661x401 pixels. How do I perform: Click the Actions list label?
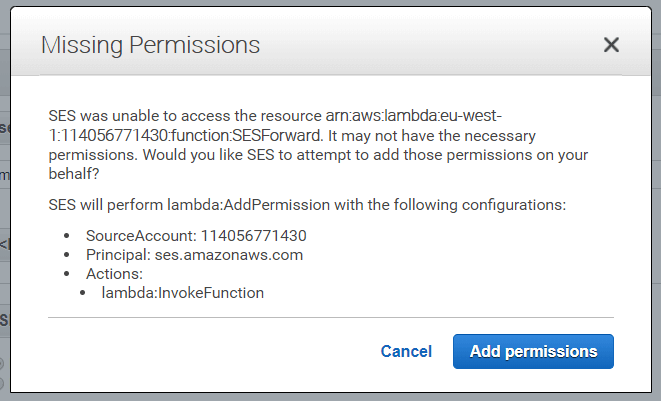pyautogui.click(x=112, y=273)
